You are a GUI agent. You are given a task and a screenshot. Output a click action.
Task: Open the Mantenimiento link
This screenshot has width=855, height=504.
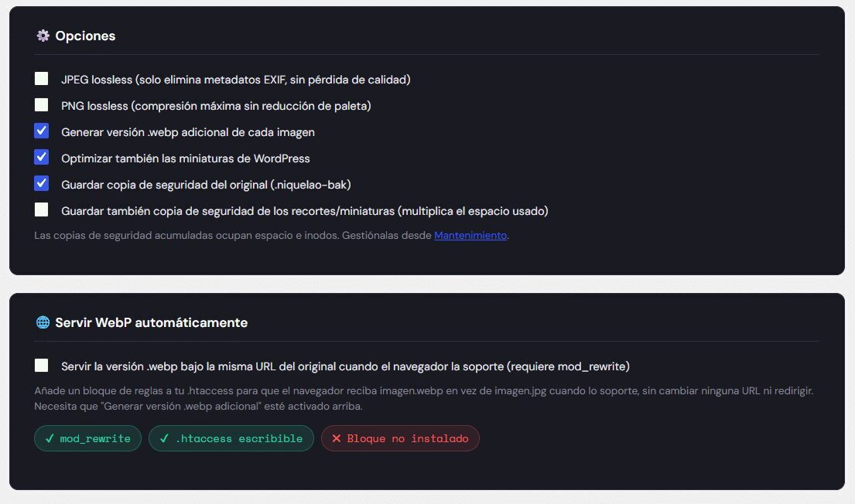click(x=470, y=236)
